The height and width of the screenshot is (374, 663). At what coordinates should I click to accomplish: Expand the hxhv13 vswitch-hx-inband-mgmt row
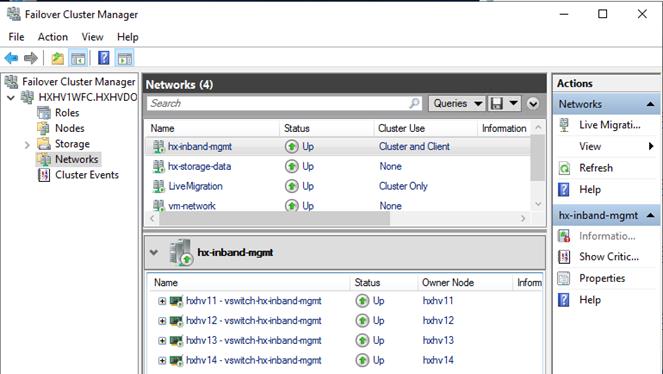tap(162, 341)
